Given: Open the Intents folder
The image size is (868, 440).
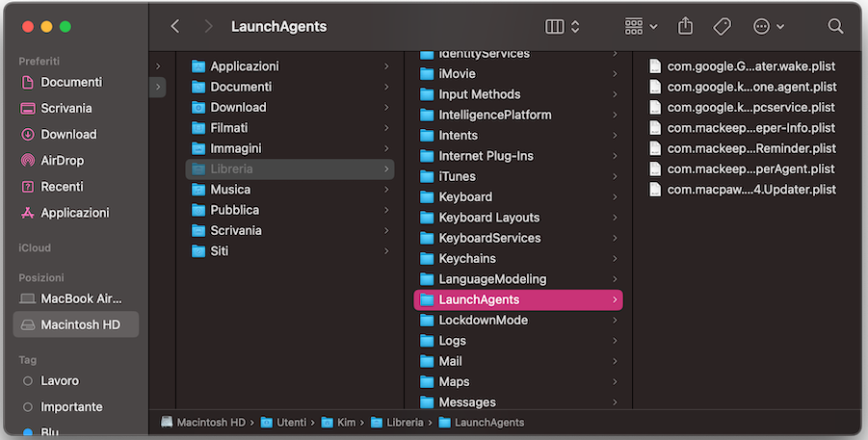Looking at the screenshot, I should pyautogui.click(x=518, y=135).
